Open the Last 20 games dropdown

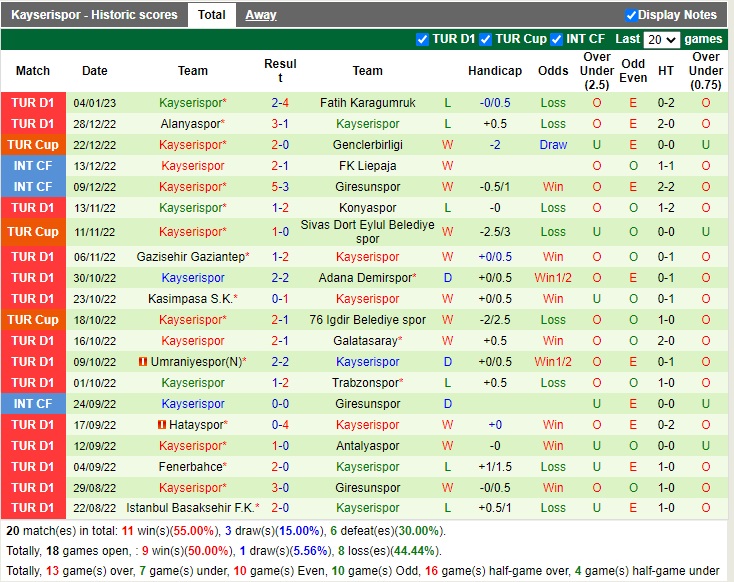tap(661, 39)
